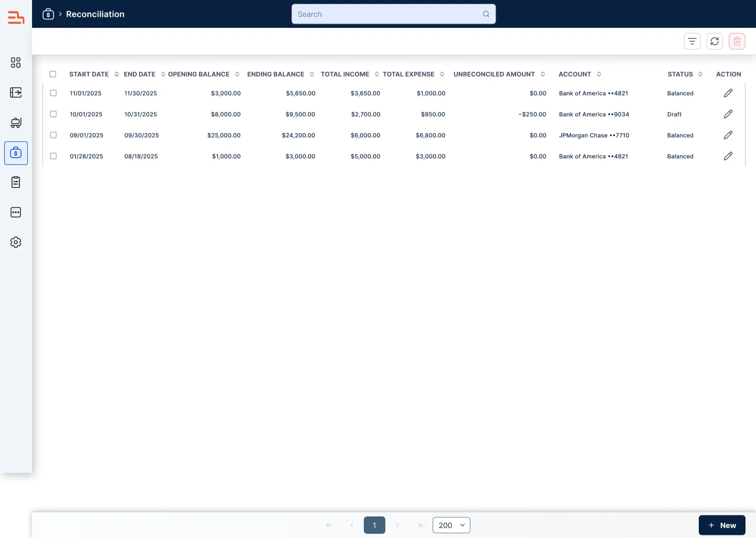Edit the JPMorgan Chase reconciliation row
Screen dimensions: 756x538
click(728, 135)
